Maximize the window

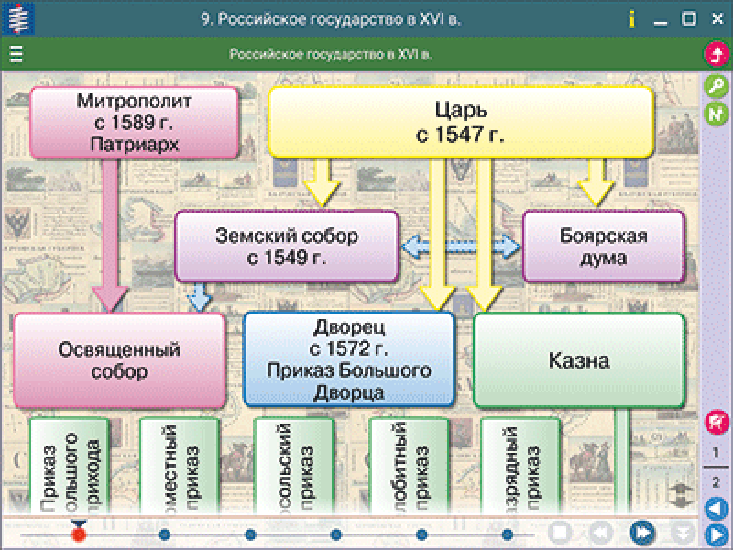click(x=689, y=19)
